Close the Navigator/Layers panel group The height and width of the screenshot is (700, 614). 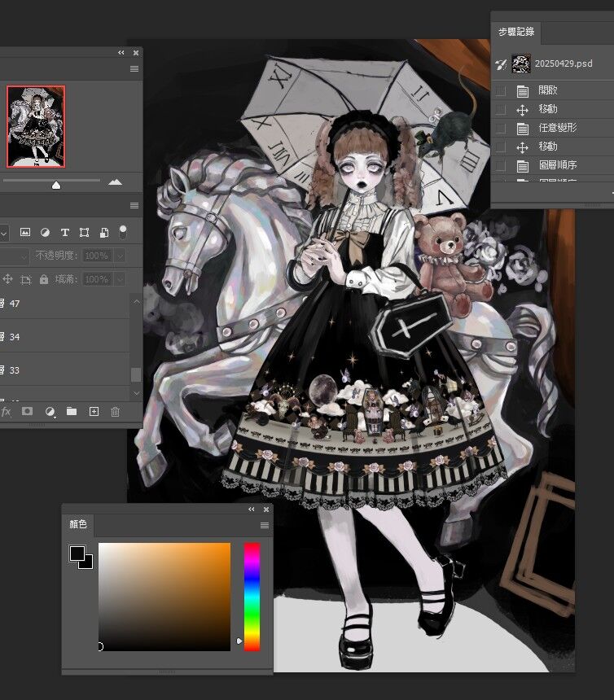[x=136, y=53]
